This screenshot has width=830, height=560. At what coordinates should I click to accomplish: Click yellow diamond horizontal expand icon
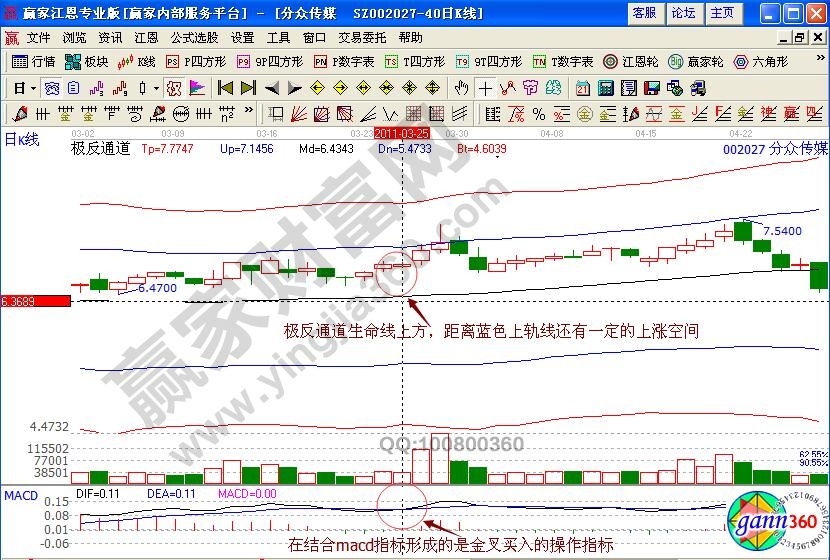pos(364,88)
